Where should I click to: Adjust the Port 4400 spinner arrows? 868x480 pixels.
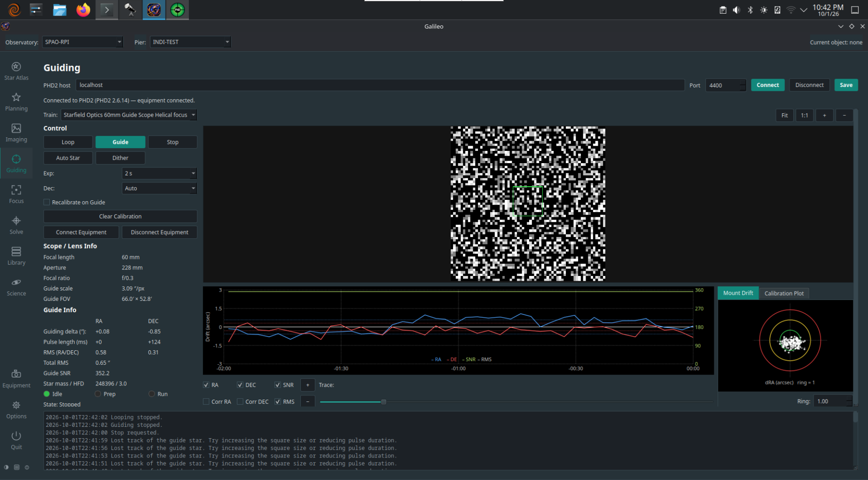pos(742,85)
